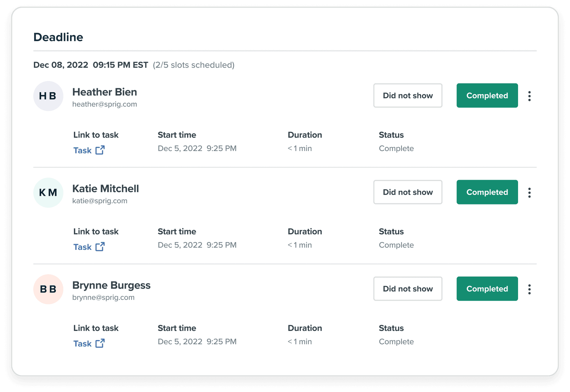Mark Katie Mitchell as Completed
Screen dimensions: 570x392
point(487,192)
